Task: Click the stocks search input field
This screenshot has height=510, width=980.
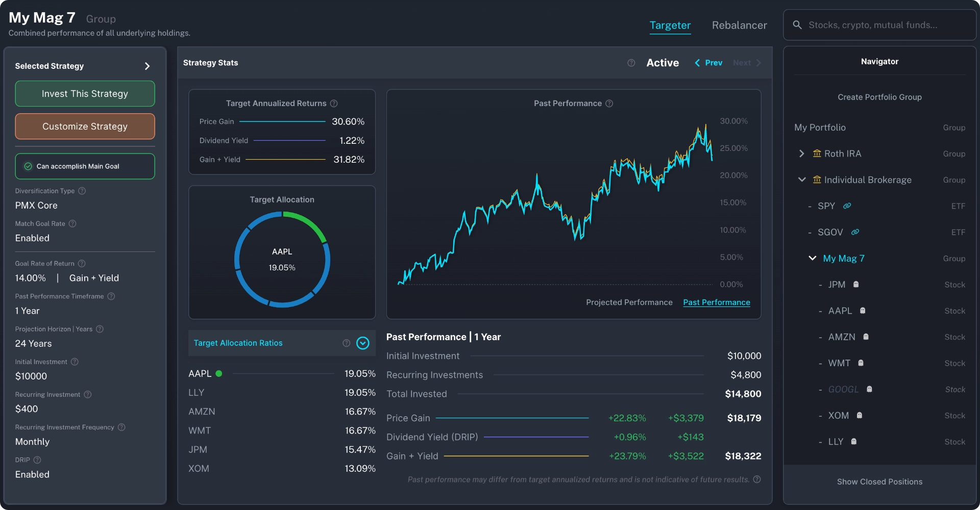Action: (879, 25)
